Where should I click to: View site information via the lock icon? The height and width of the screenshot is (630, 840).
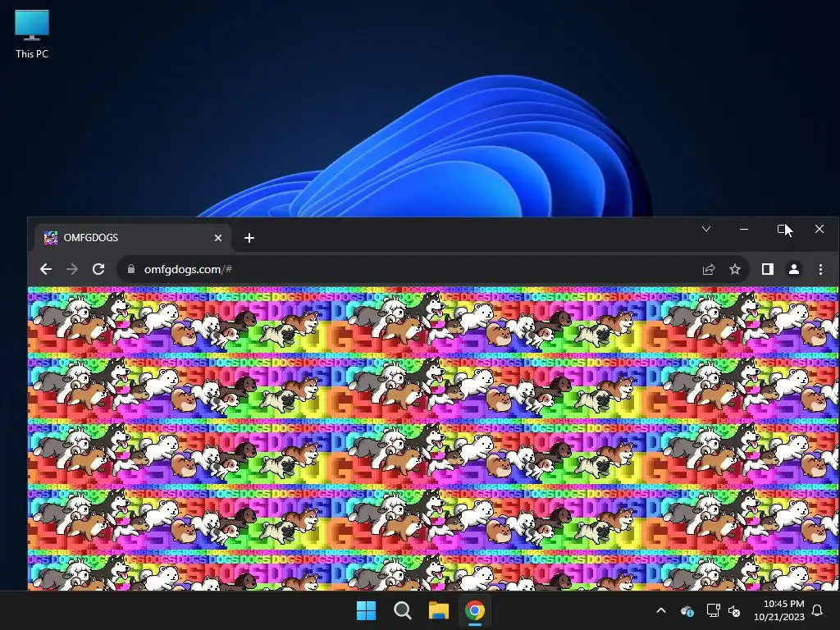tap(131, 269)
